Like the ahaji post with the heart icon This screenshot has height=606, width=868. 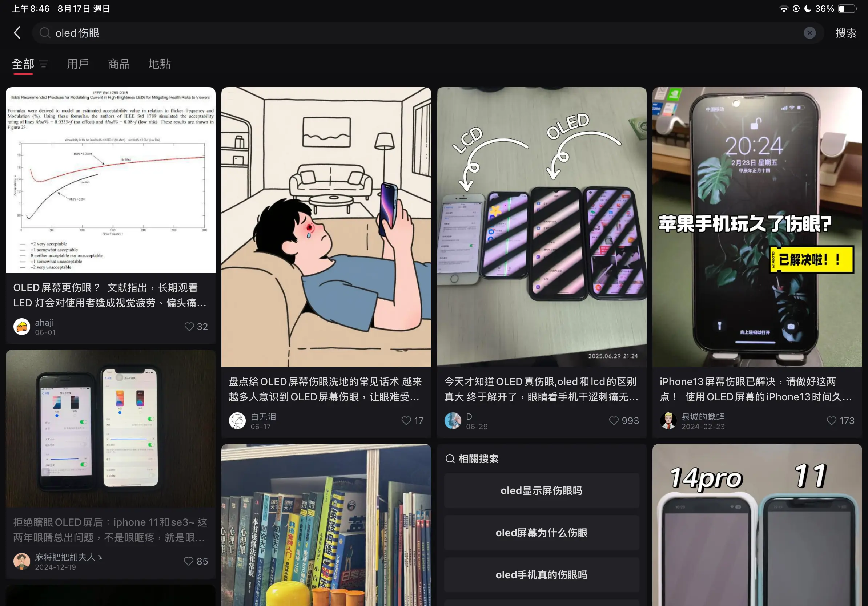[189, 326]
